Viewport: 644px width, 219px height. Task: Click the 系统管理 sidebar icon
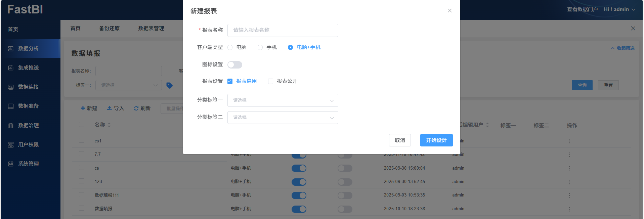[11, 164]
